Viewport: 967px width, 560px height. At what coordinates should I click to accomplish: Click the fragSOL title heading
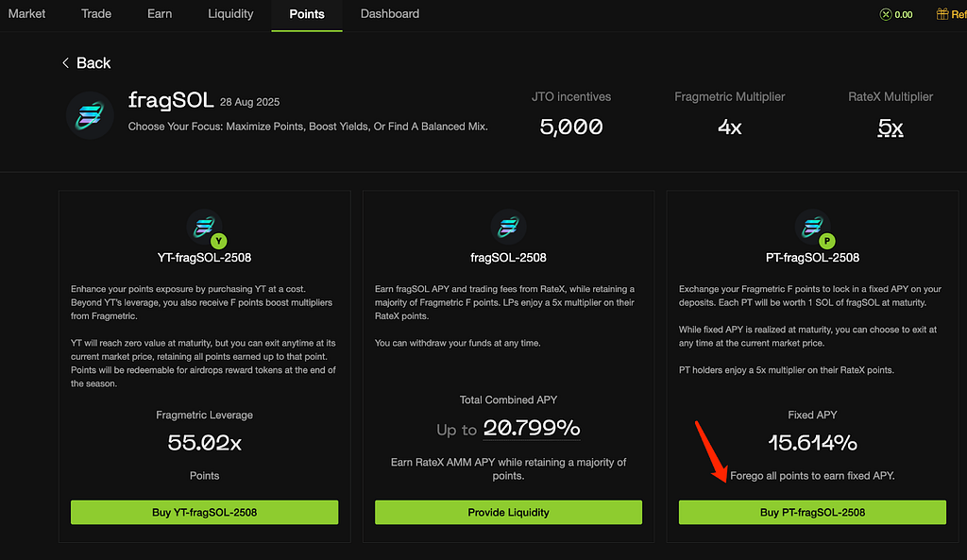coord(171,100)
